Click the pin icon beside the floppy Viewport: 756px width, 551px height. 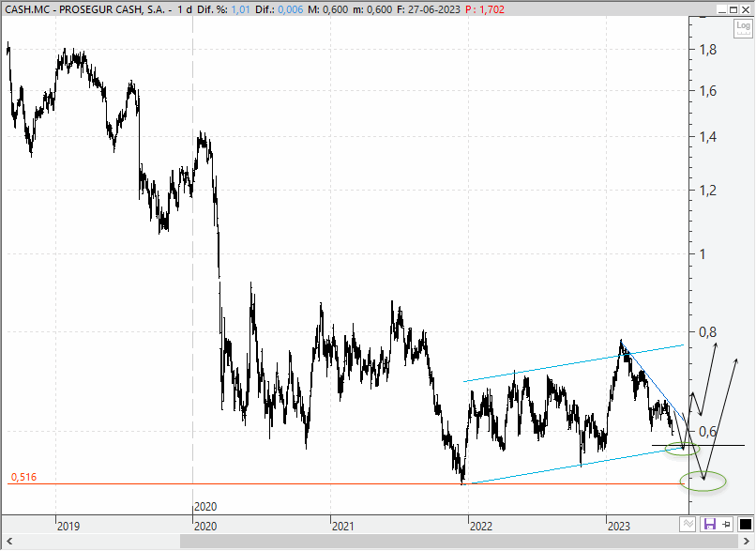click(726, 524)
